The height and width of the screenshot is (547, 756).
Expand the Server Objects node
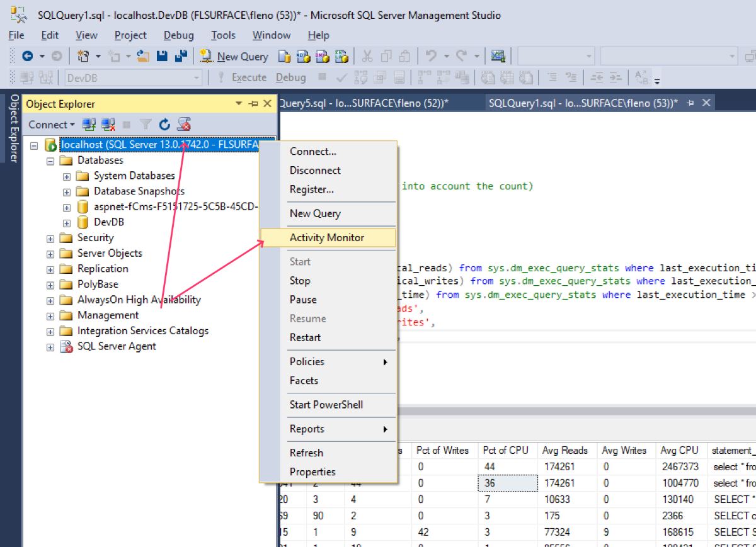(x=50, y=254)
